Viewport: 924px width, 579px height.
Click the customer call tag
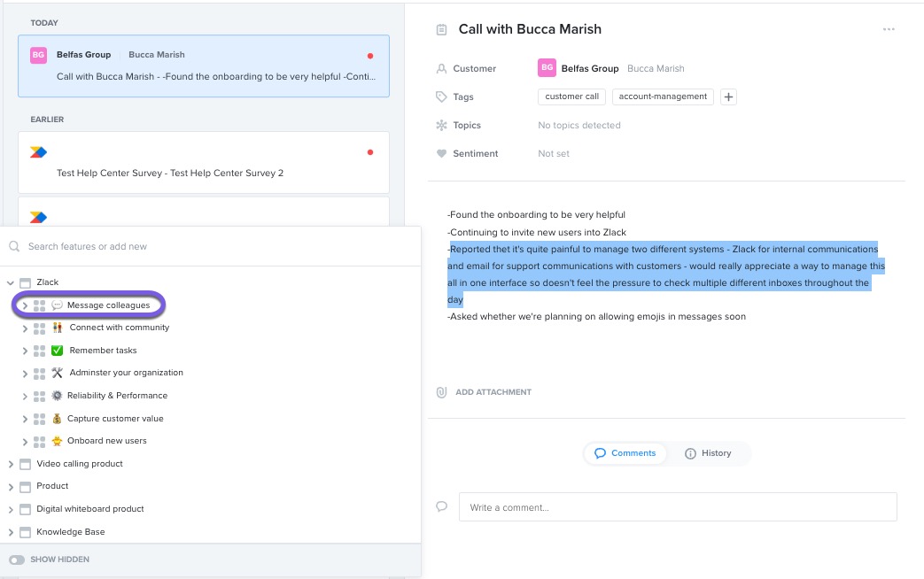pos(571,96)
